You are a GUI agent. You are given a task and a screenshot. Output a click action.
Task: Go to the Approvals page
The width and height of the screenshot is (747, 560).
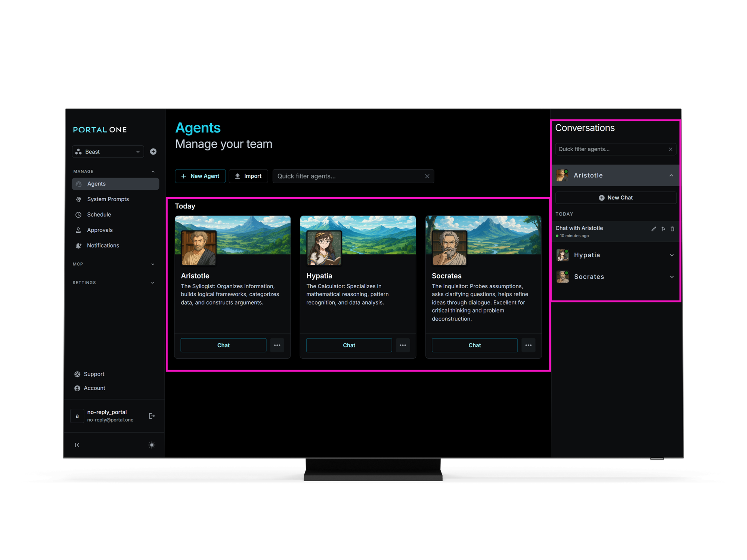pos(100,230)
